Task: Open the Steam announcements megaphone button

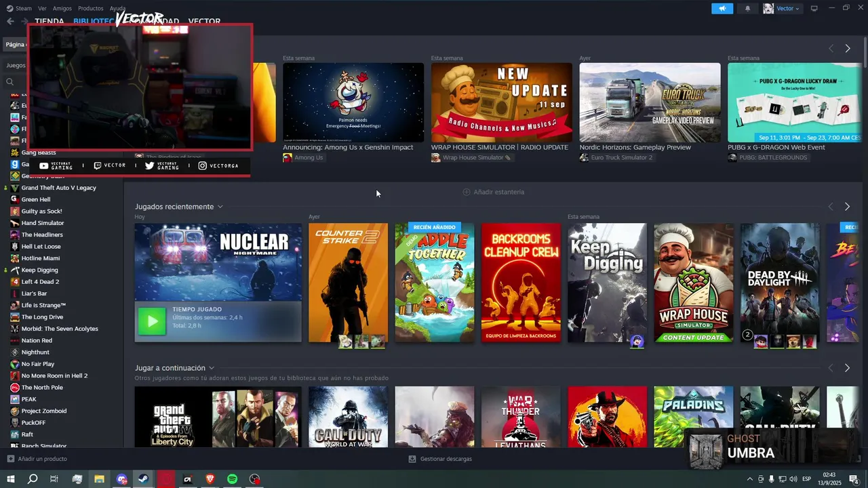Action: pyautogui.click(x=722, y=8)
